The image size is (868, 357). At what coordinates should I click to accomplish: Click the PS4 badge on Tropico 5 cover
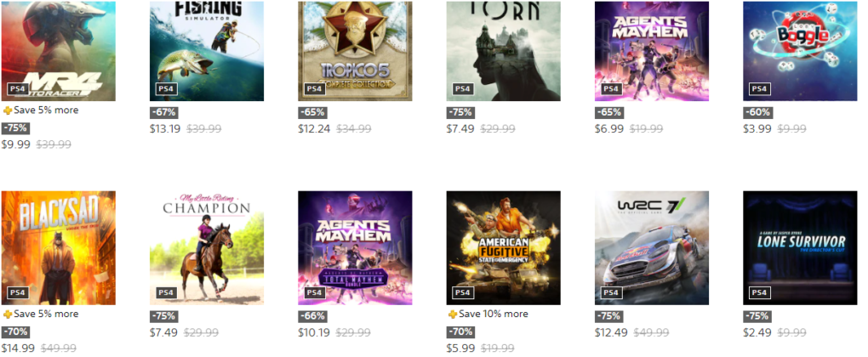[314, 88]
